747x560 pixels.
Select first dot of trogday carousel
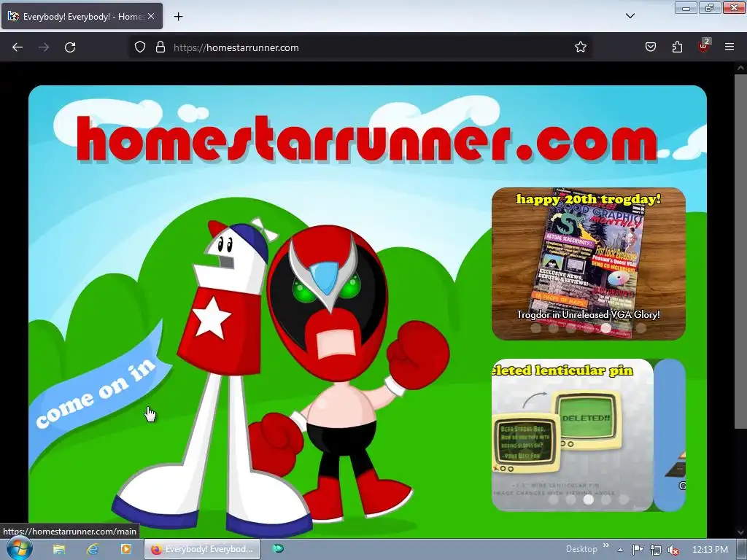click(x=535, y=328)
